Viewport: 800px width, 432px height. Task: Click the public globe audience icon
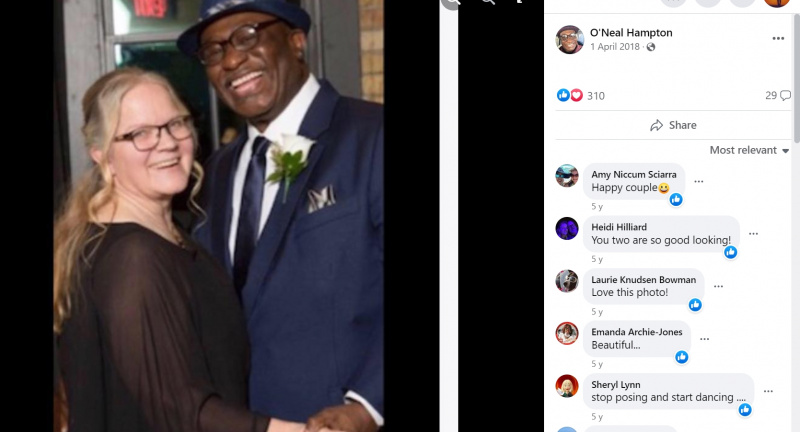click(651, 47)
